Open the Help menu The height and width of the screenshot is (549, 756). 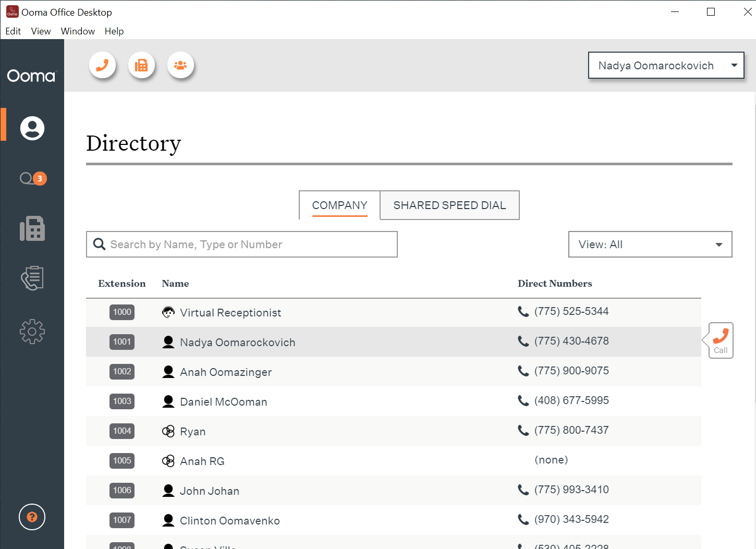coord(114,31)
